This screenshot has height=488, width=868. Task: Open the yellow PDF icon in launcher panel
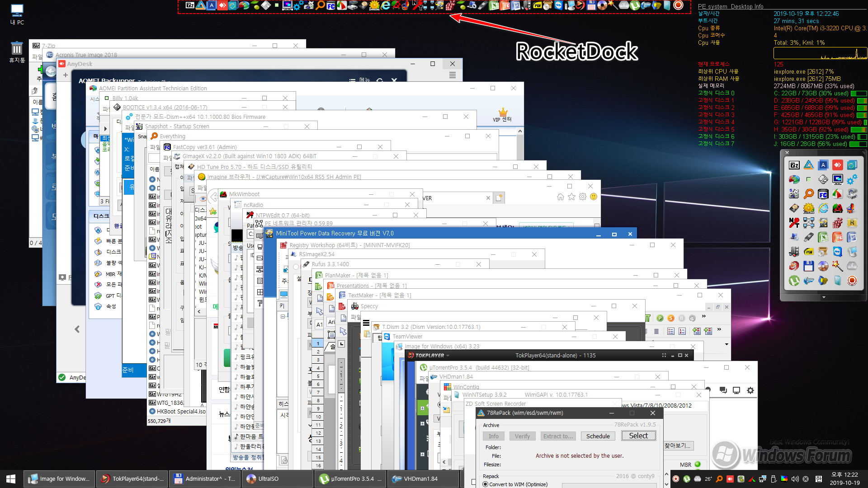click(x=808, y=252)
